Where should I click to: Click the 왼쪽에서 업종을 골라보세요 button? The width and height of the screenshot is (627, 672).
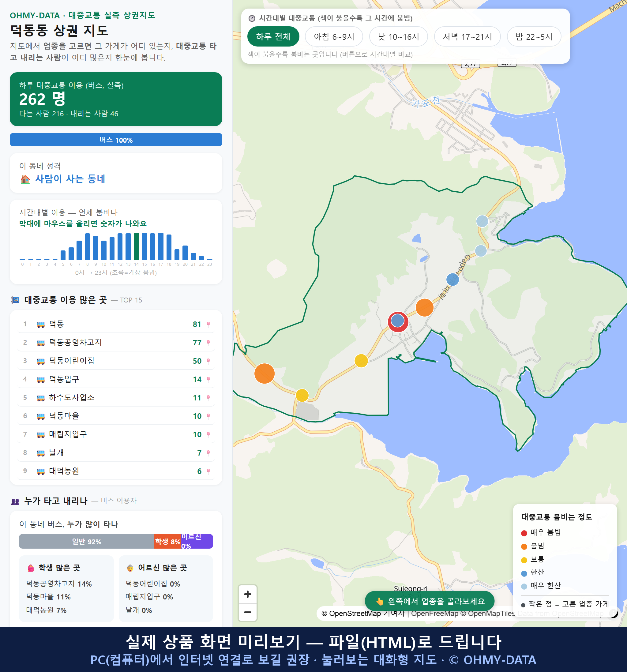(x=430, y=601)
